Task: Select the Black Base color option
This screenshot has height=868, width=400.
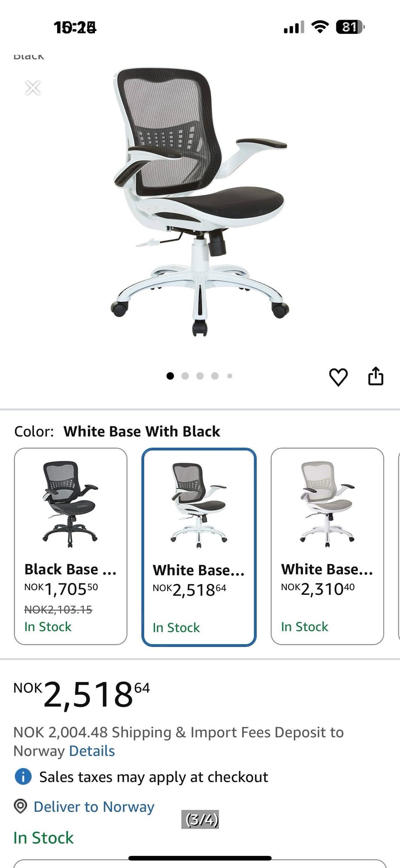Action: pyautogui.click(x=70, y=546)
